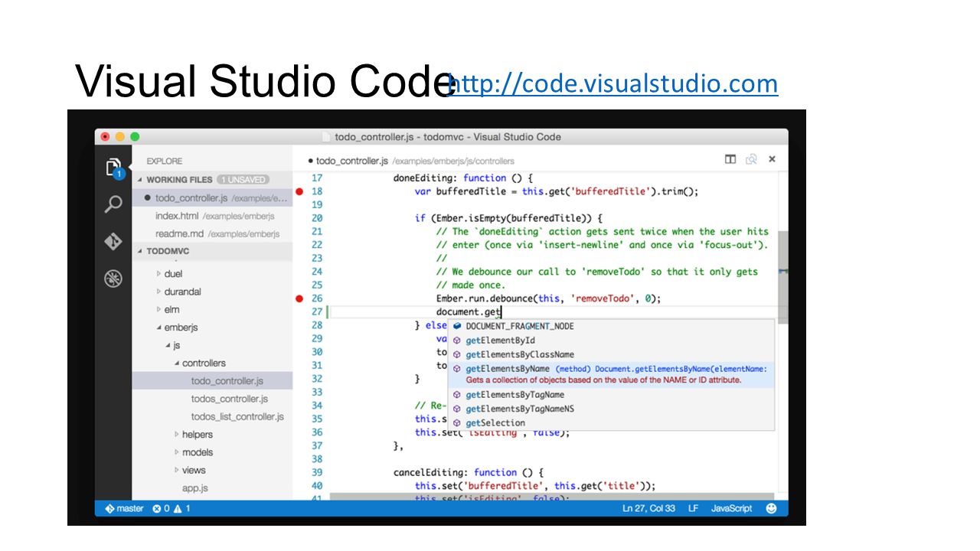Click the 1 UNSAVED badge
Viewport: 980px width, 551px height.
click(x=242, y=180)
